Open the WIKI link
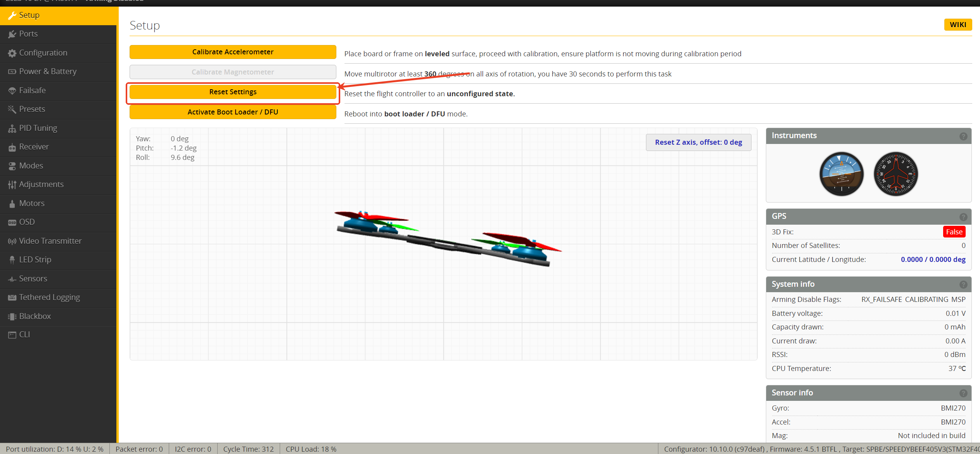The width and height of the screenshot is (980, 454). 957,25
